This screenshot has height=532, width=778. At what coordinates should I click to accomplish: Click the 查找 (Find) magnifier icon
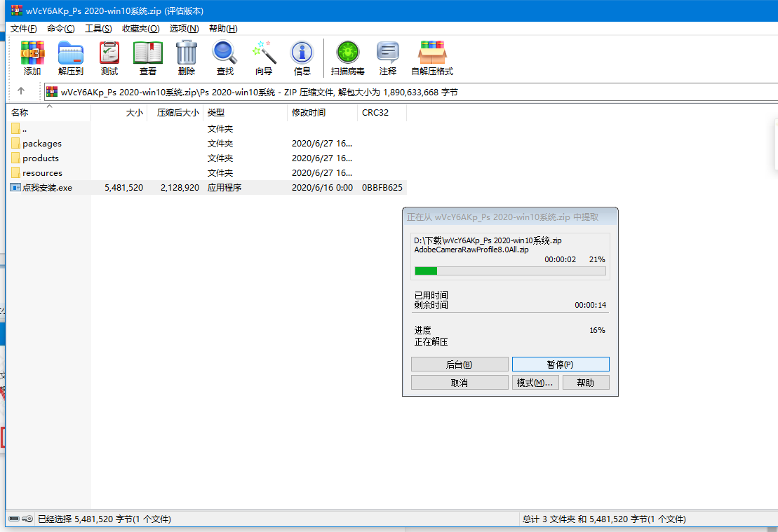pyautogui.click(x=224, y=53)
